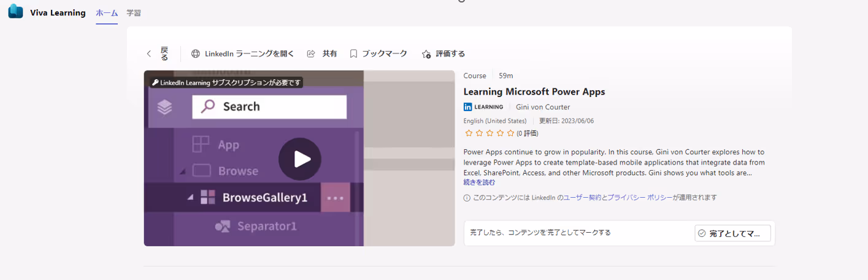Click the author name Gini von Courter
868x280 pixels.
tap(543, 107)
